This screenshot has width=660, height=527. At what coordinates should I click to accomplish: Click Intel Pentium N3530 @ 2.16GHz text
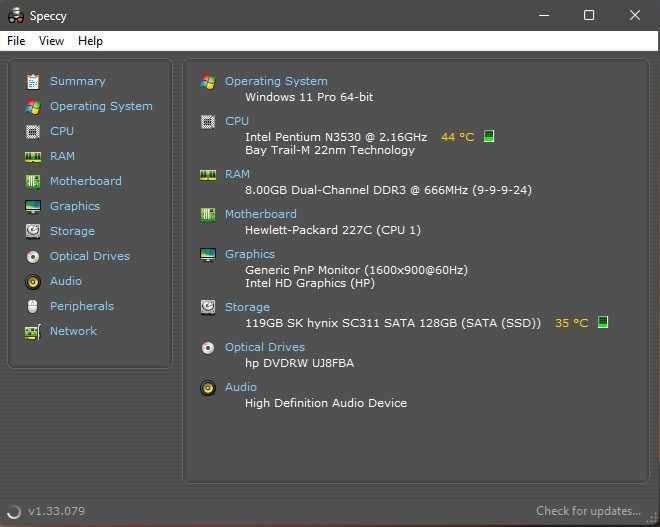pos(336,137)
